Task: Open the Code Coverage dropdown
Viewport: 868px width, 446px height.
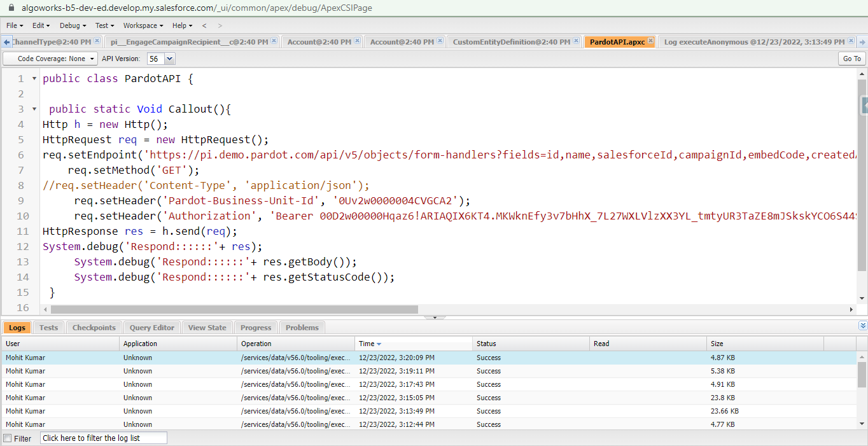Action: point(50,59)
